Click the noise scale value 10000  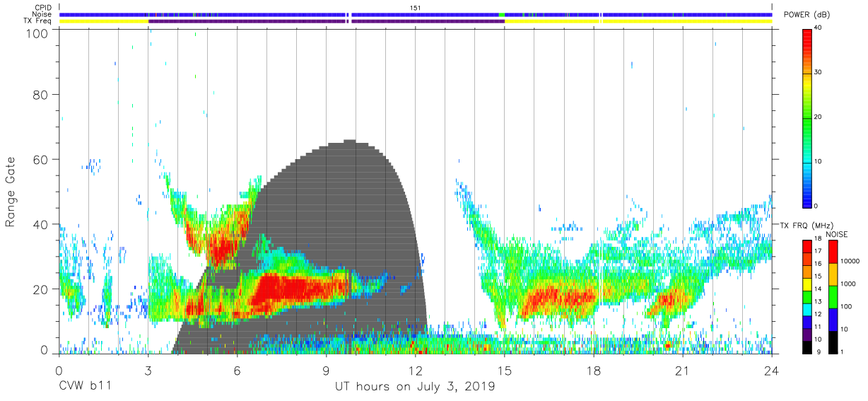point(850,260)
